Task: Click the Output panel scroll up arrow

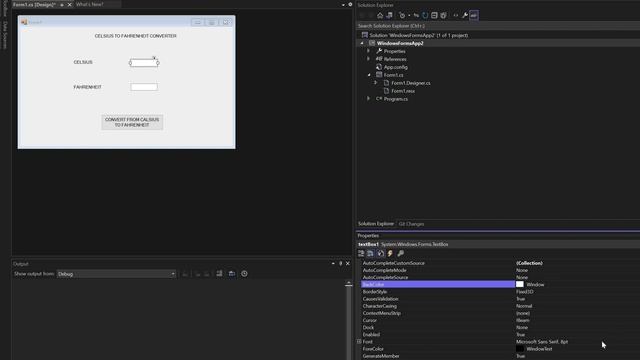Action: click(349, 283)
